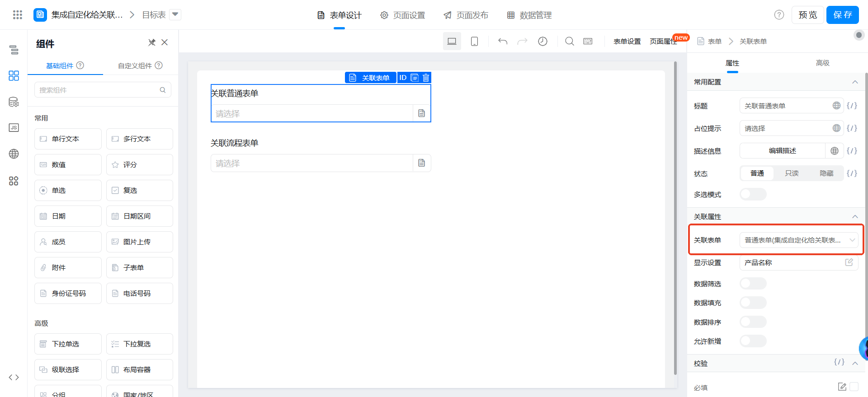Redo the last change
This screenshot has width=868, height=397.
pos(523,41)
